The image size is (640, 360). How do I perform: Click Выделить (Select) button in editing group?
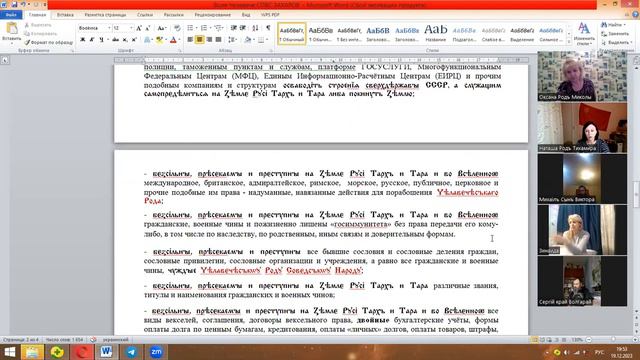(616, 42)
